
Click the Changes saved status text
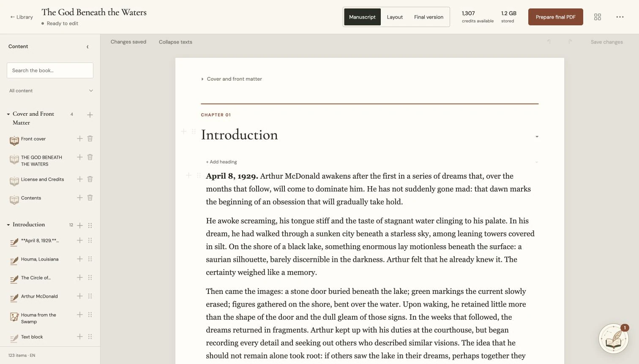(128, 42)
